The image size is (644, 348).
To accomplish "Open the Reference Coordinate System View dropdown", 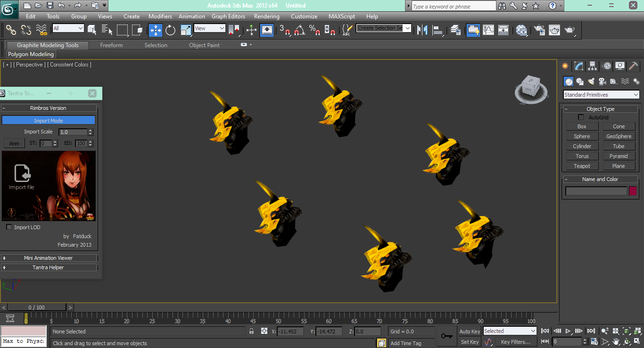I will point(210,28).
